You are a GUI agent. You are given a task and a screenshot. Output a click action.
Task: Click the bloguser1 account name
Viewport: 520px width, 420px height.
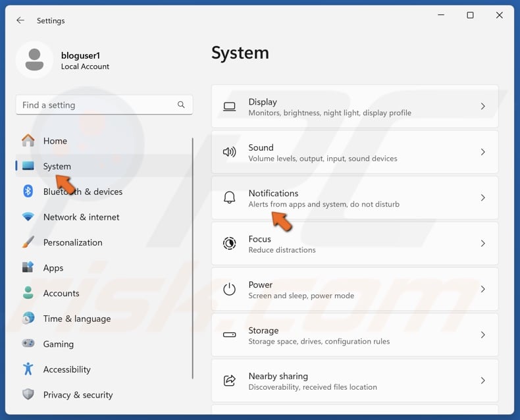[80, 55]
